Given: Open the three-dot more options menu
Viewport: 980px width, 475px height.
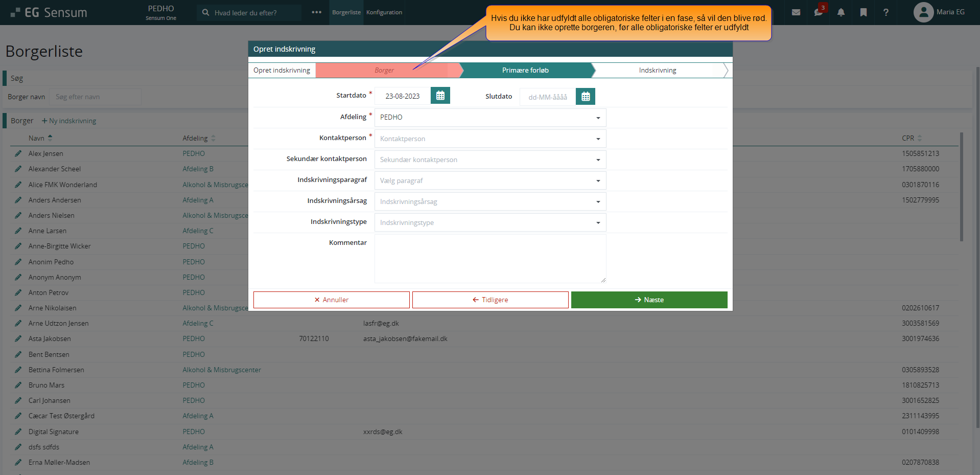Looking at the screenshot, I should click(316, 12).
